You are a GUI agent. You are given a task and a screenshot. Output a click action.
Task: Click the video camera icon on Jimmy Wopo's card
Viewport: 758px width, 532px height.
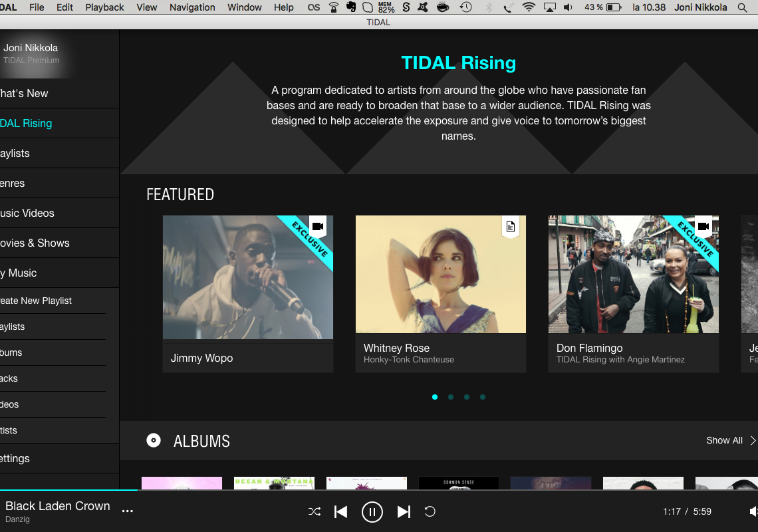tap(318, 225)
